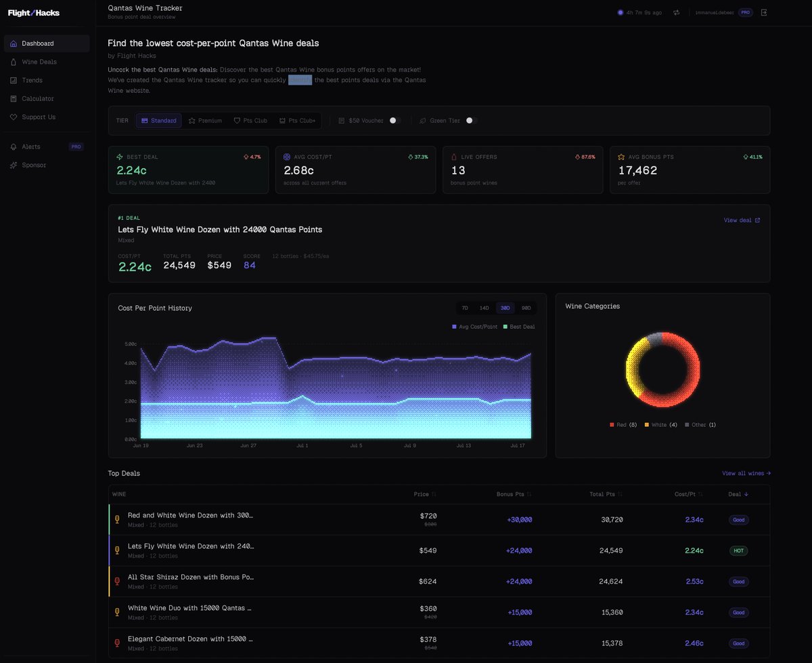Image resolution: width=812 pixels, height=663 pixels.
Task: Open the Calculator page
Action: 47,99
